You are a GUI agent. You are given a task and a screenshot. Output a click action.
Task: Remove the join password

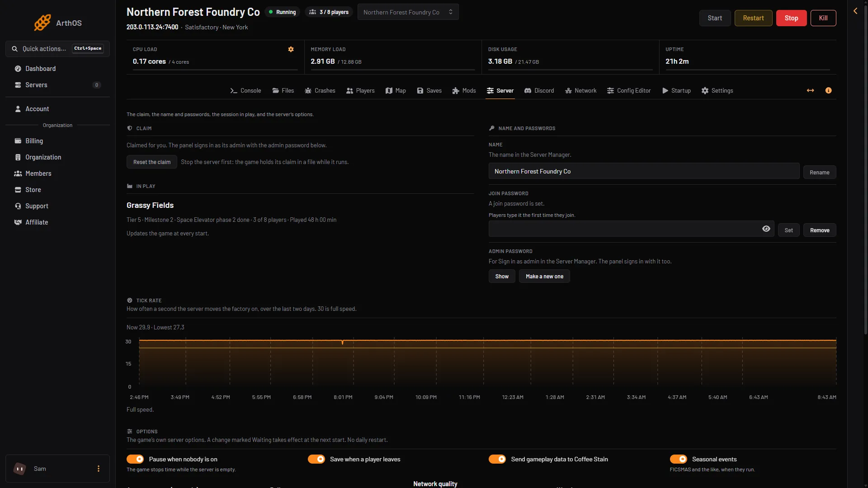coord(819,230)
